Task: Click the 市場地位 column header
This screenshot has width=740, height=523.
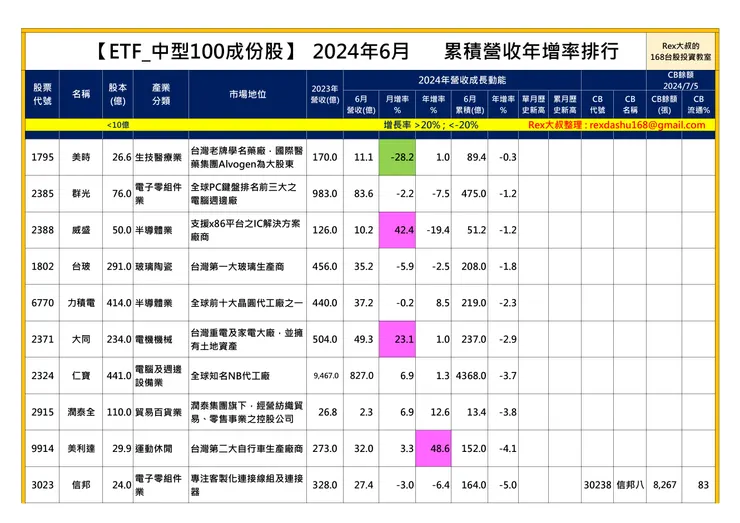Action: pos(248,94)
